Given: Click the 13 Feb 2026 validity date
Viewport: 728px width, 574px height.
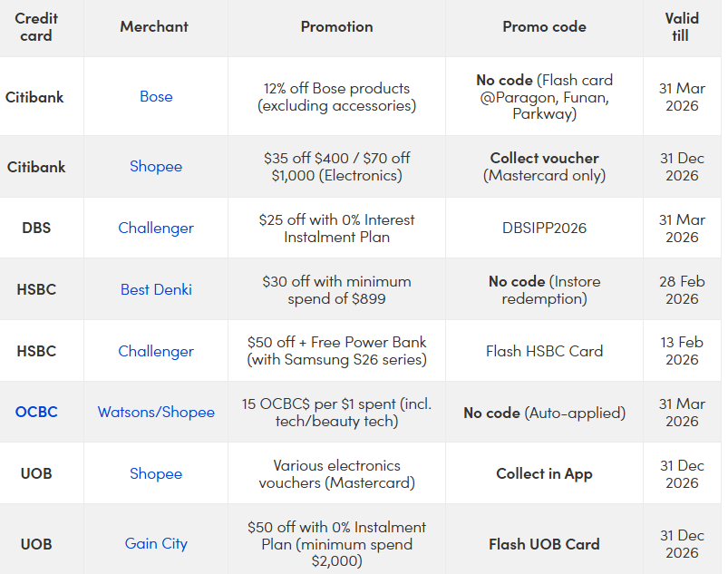Looking at the screenshot, I should pyautogui.click(x=681, y=351).
